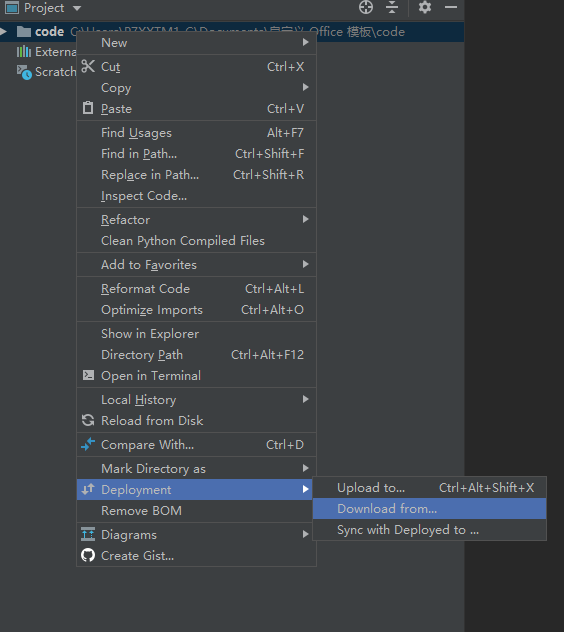Select the code folder icon

[x=24, y=31]
